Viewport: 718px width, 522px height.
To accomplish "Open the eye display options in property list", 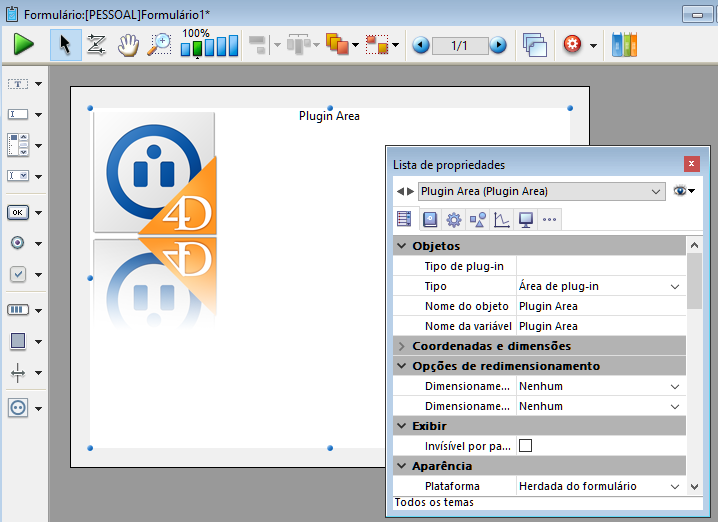I will click(684, 191).
